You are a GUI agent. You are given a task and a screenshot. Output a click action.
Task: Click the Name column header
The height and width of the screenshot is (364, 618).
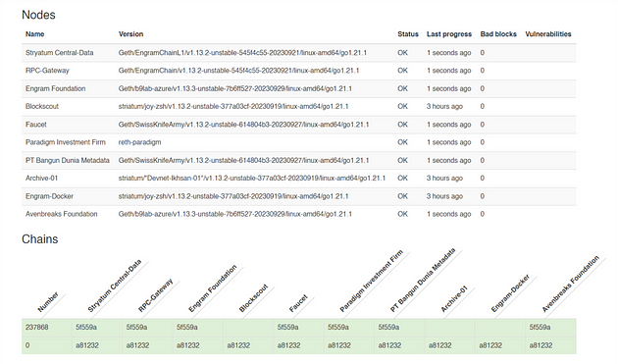(34, 34)
